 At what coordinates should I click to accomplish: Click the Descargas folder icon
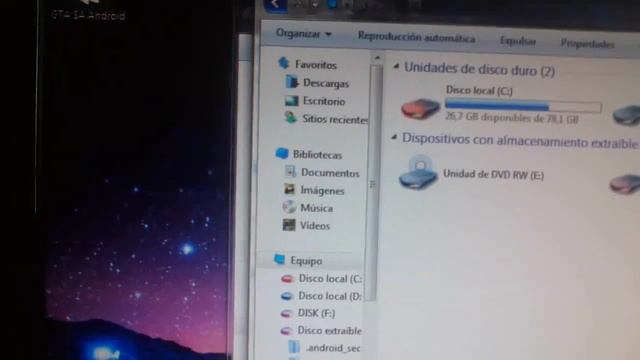(291, 82)
